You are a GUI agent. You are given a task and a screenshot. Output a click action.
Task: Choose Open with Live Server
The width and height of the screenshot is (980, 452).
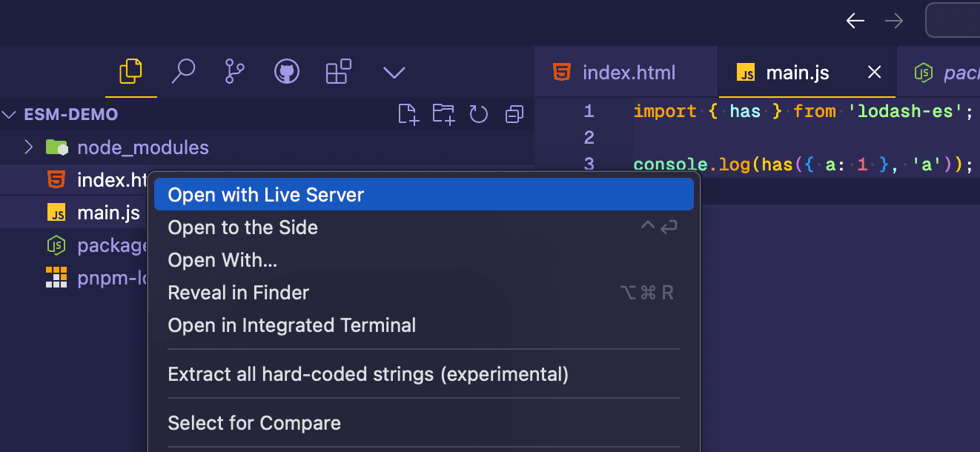click(x=265, y=194)
